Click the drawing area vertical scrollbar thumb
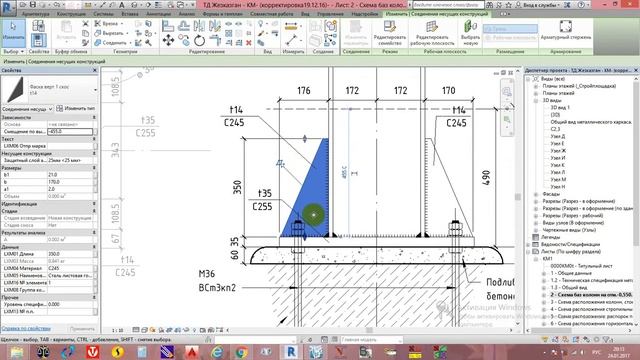This screenshot has height=360, width=640. [x=518, y=197]
